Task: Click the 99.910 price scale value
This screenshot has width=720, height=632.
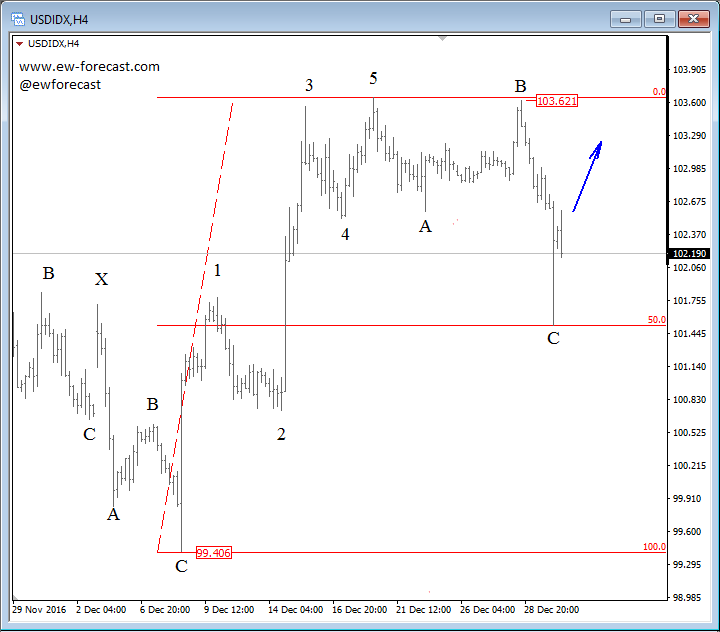Action: [687, 499]
